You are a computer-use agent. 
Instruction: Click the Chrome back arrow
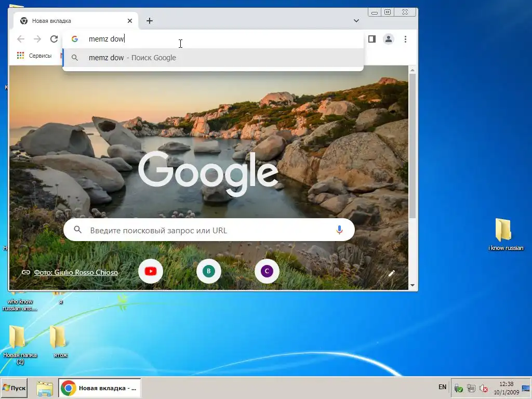(x=21, y=39)
